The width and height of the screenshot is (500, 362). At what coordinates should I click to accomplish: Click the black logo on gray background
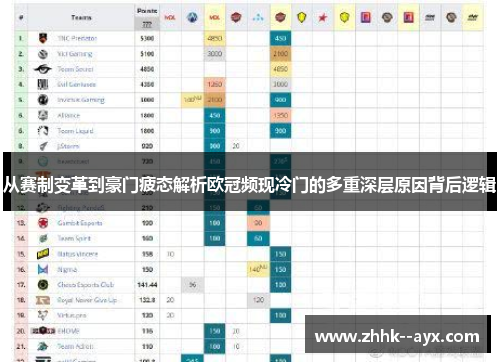[430, 17]
